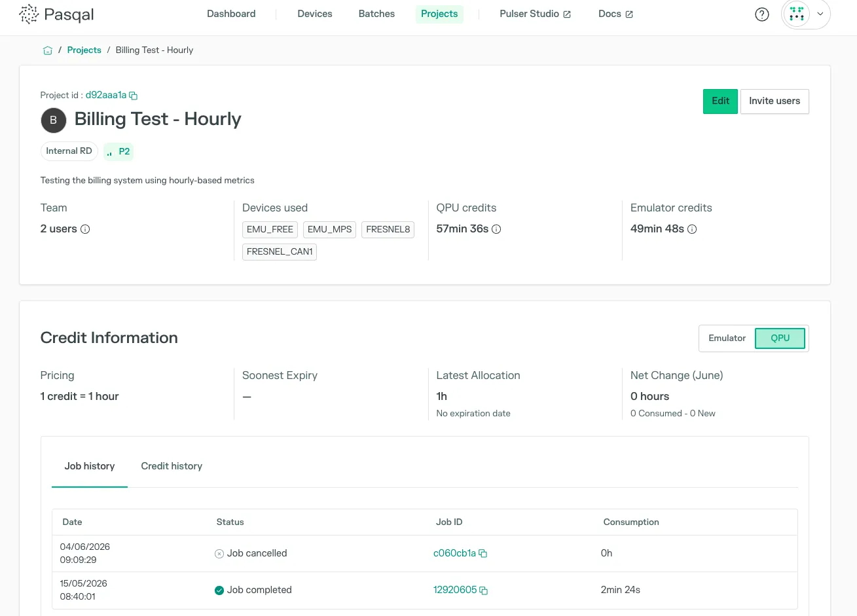This screenshot has height=616, width=857.
Task: Open the Projects breadcrumb link
Action: 84,50
